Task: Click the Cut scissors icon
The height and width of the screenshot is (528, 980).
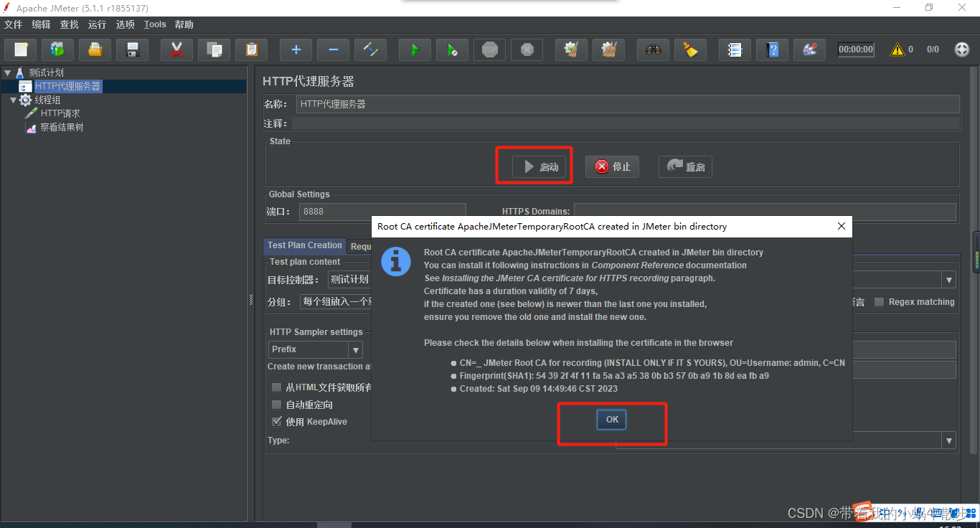Action: (x=176, y=49)
